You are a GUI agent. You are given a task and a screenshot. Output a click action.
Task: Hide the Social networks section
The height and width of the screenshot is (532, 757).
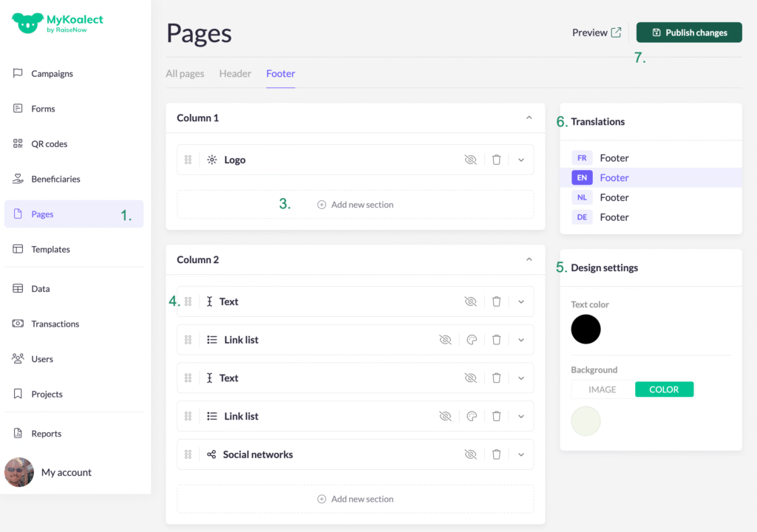(470, 454)
